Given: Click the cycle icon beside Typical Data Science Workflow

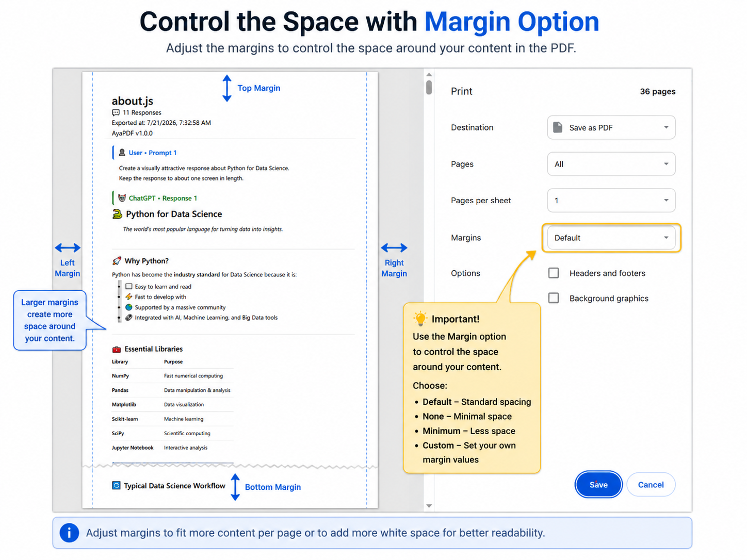Looking at the screenshot, I should point(117,486).
